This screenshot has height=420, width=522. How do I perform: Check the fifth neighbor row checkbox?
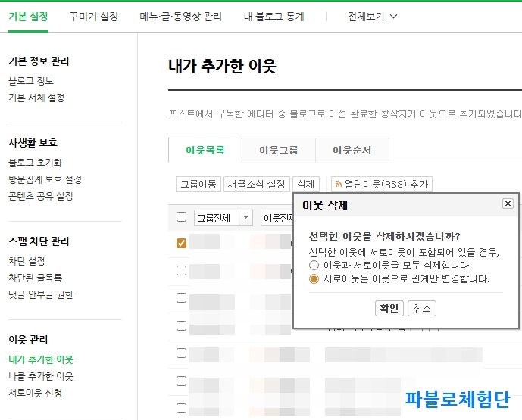(x=181, y=353)
